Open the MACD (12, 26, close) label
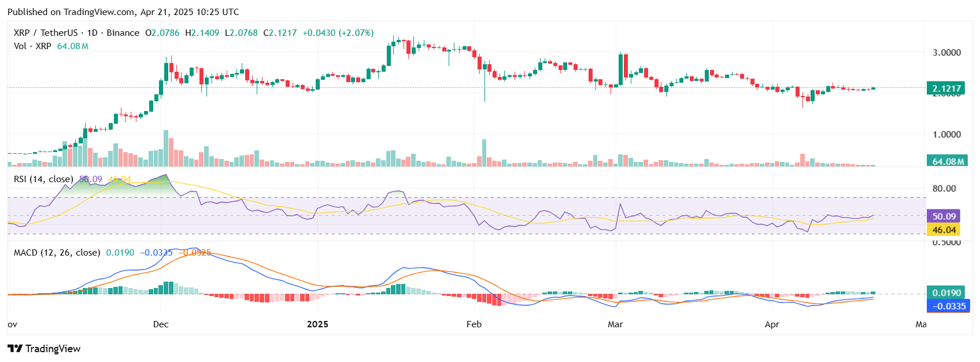This screenshot has height=362, width=980. click(57, 253)
